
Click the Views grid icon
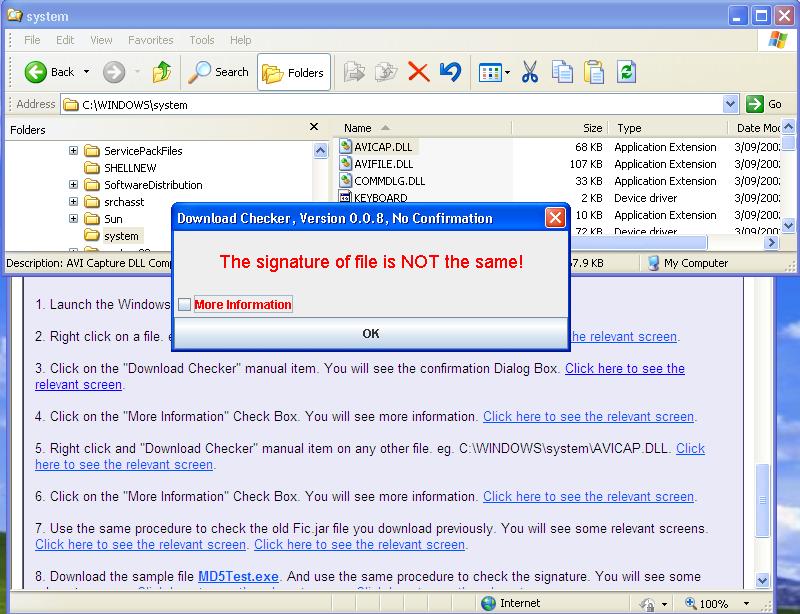point(490,72)
